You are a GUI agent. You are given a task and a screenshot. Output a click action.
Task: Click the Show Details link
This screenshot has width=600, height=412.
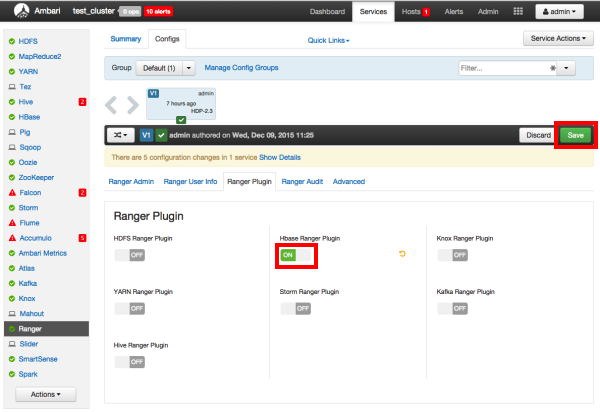click(280, 157)
